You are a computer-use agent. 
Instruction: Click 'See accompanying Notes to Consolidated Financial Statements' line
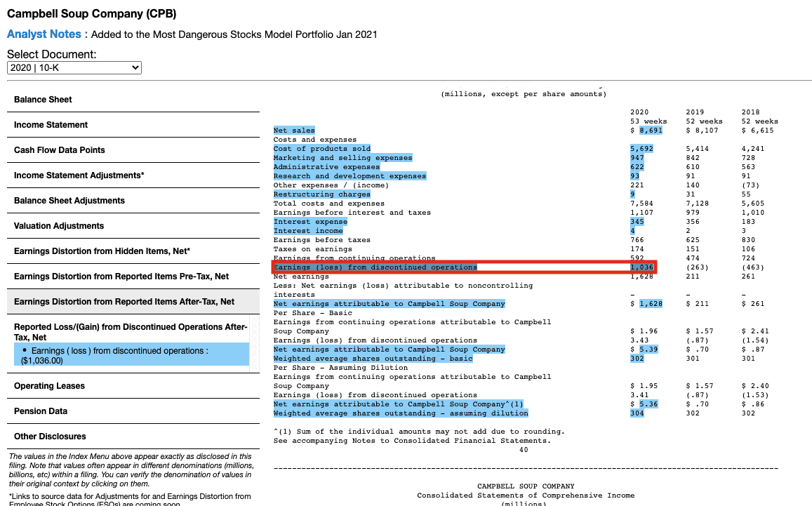(412, 441)
